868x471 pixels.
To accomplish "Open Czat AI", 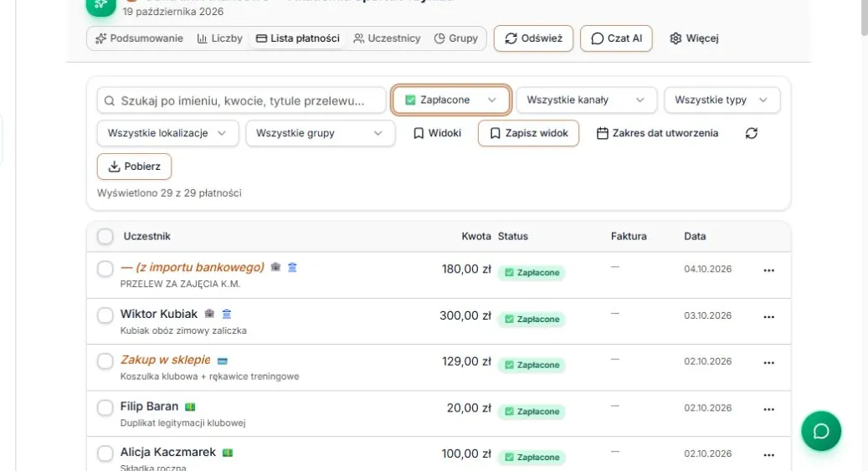I will point(616,38).
